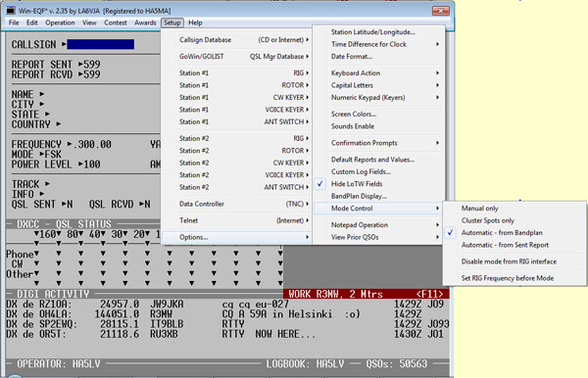Open the View menu

pyautogui.click(x=89, y=23)
